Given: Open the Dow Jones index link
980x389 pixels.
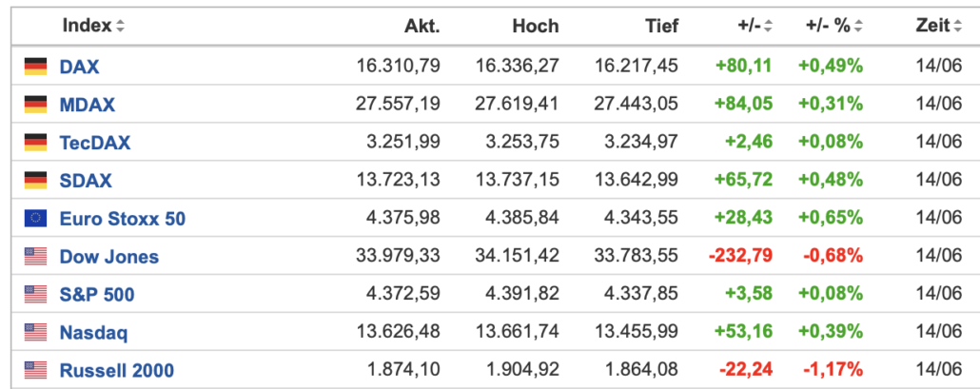Looking at the screenshot, I should [109, 257].
